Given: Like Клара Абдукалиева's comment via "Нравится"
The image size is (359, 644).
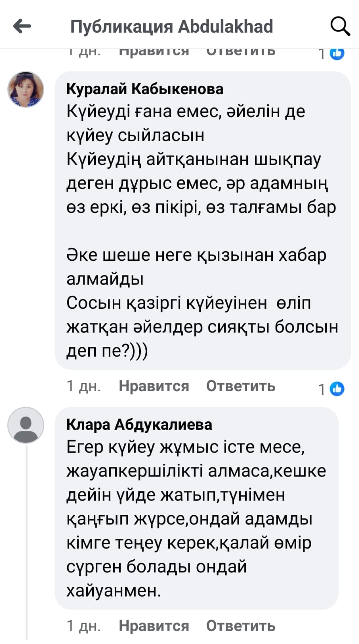Looking at the screenshot, I should [x=154, y=626].
